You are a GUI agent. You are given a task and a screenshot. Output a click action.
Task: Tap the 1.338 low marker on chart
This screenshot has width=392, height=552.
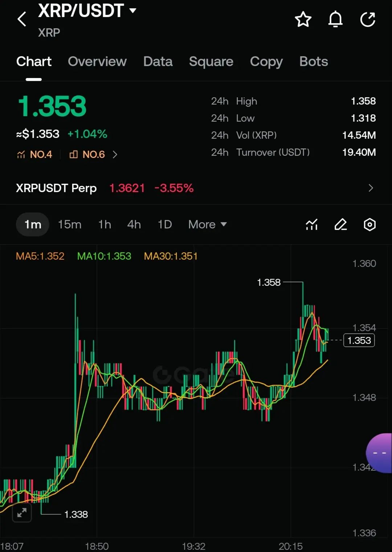click(76, 514)
